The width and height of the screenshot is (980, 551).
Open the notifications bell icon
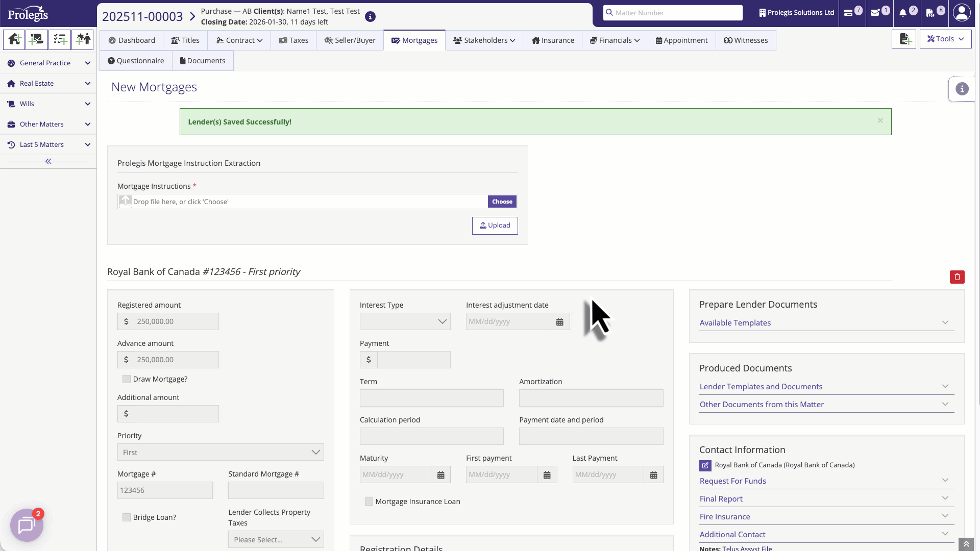click(903, 13)
